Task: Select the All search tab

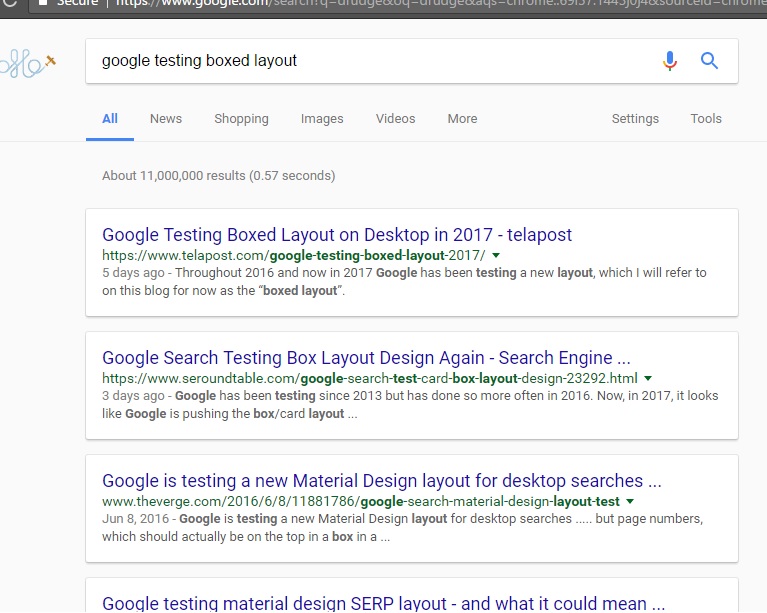Action: [x=110, y=119]
